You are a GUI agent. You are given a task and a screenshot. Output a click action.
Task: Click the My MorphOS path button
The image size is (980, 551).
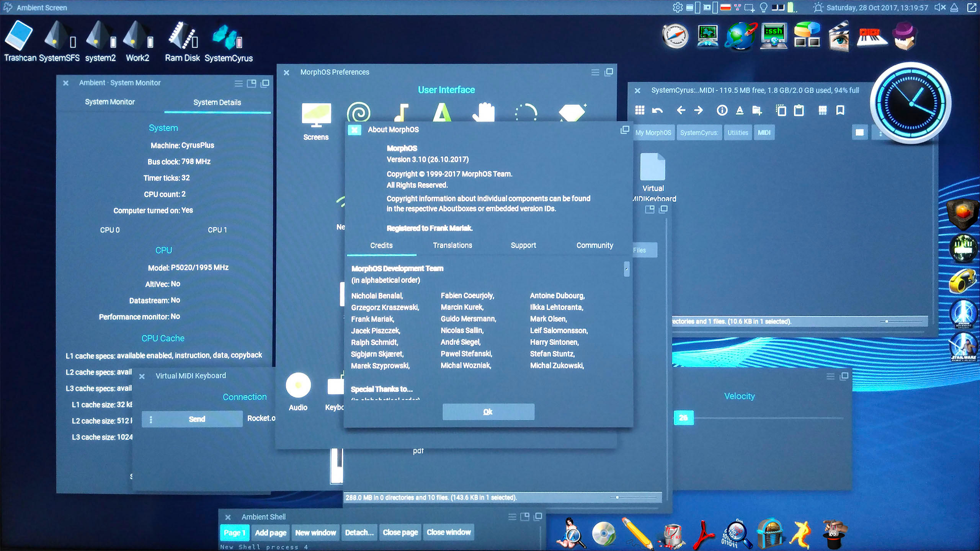point(653,133)
